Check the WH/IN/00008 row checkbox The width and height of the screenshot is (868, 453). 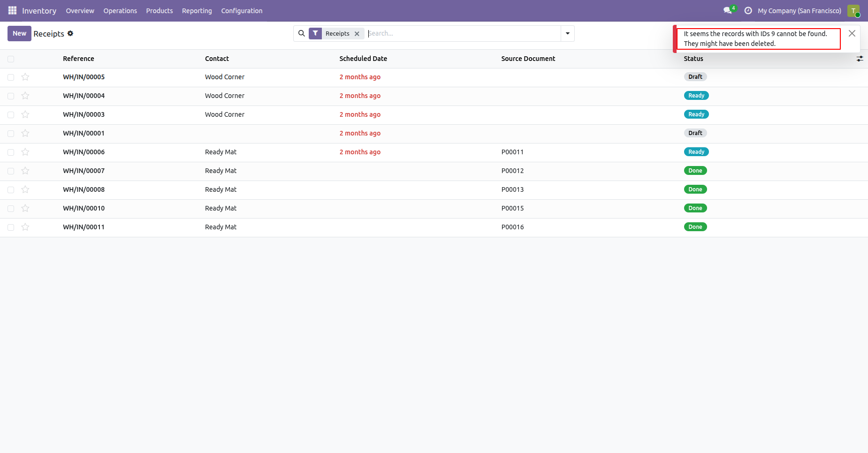(x=11, y=190)
